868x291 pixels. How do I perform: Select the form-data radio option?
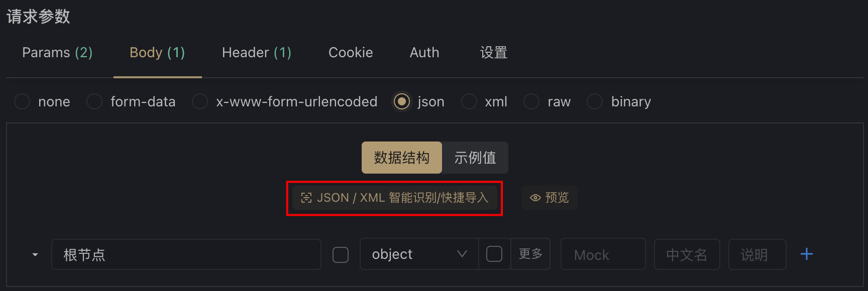[x=94, y=102]
